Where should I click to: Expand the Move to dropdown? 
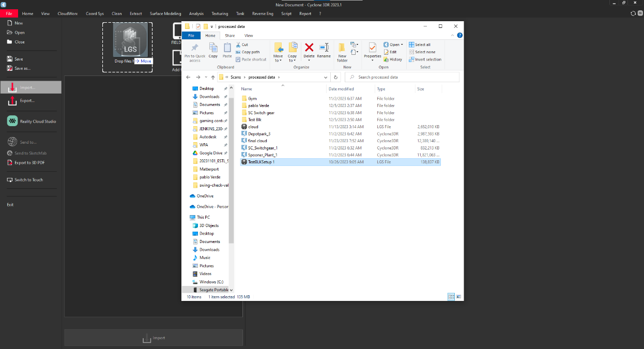278,60
